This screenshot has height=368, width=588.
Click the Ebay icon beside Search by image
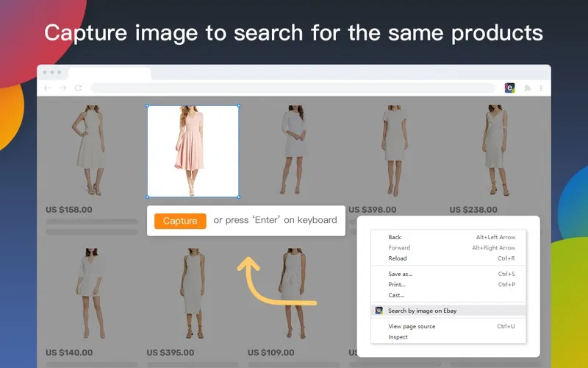tap(379, 311)
